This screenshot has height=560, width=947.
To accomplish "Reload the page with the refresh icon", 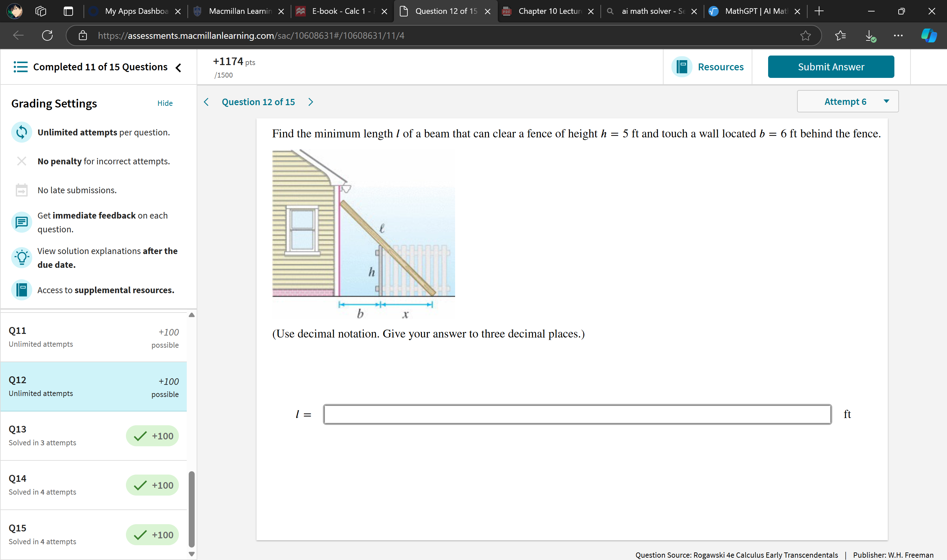I will (x=47, y=35).
